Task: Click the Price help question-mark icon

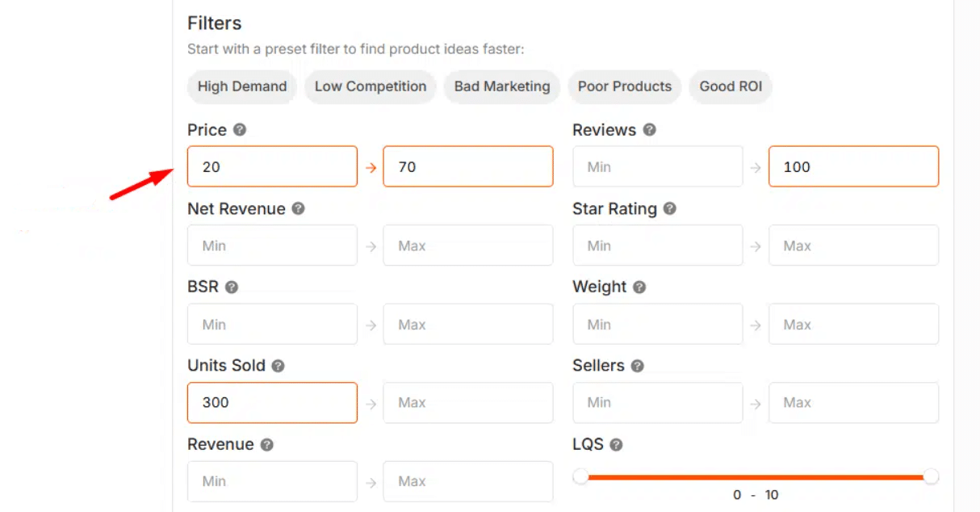Action: click(240, 130)
